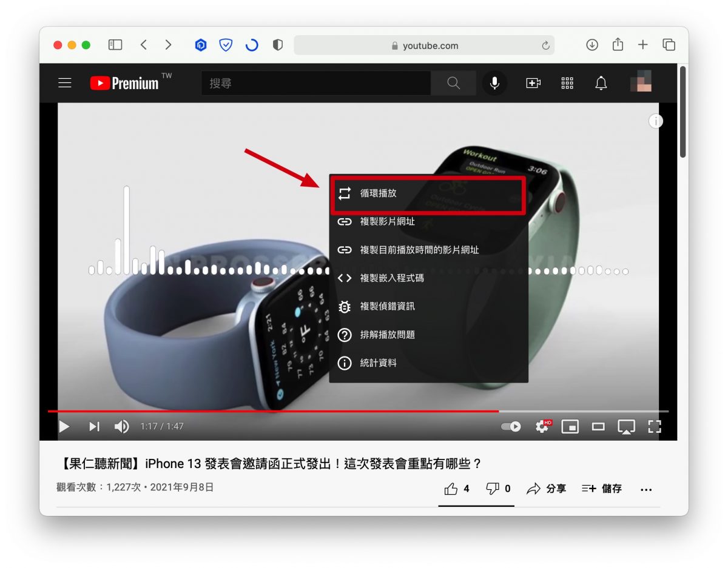Reload the current page
Screen dimensions: 728x568
(545, 45)
